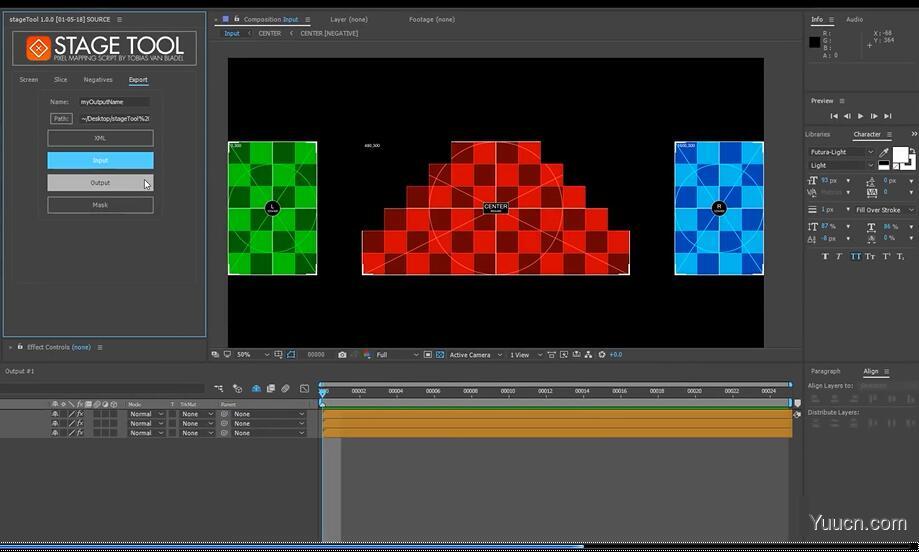Image resolution: width=919 pixels, height=552 pixels.
Task: Apply Superscript text style
Action: [886, 257]
